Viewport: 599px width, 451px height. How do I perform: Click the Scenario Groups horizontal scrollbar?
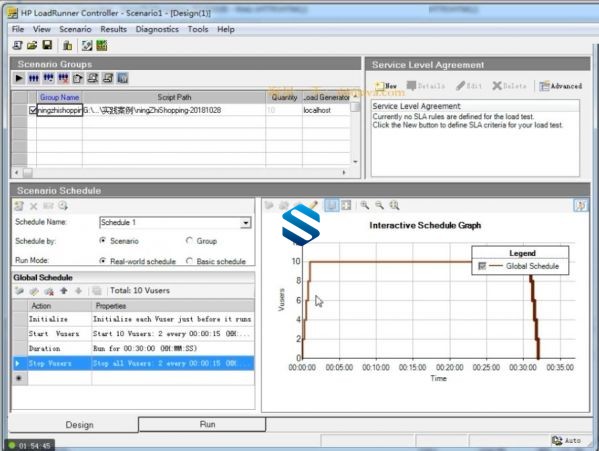click(x=180, y=173)
